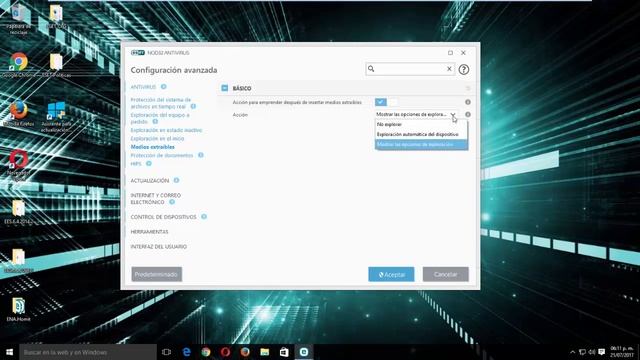Open Protección del sistema de archivos en tiempo real
This screenshot has height=360, width=640.
pyautogui.click(x=160, y=103)
